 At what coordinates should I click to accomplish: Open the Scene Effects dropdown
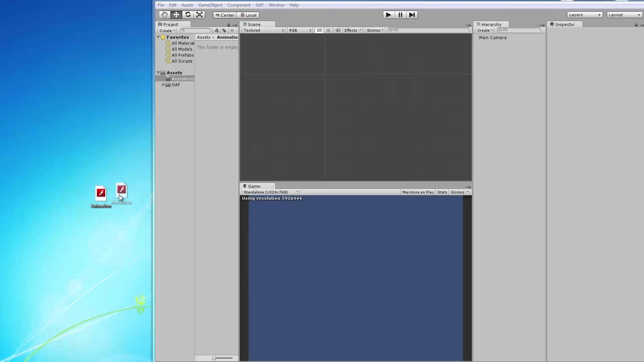(x=353, y=30)
